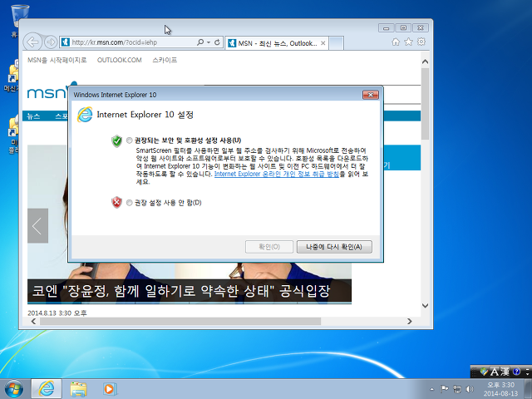Open Windows Explorer folder taskbar icon
The height and width of the screenshot is (399, 532).
click(79, 389)
